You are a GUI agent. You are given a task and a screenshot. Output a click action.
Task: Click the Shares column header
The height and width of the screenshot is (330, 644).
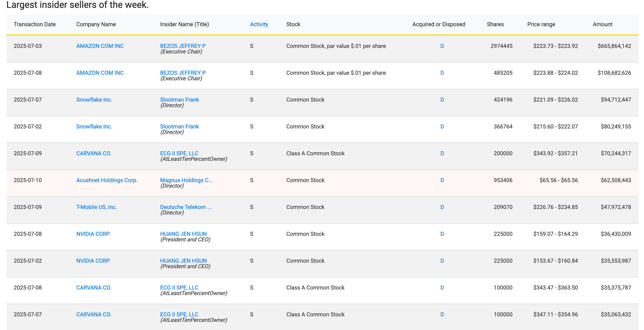[x=495, y=24]
